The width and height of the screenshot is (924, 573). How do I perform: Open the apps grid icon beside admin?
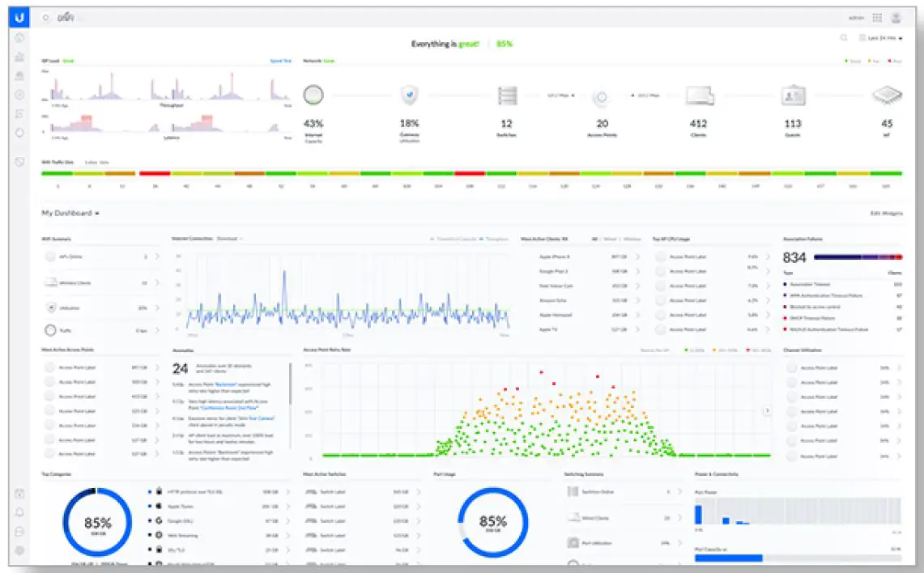pos(877,19)
